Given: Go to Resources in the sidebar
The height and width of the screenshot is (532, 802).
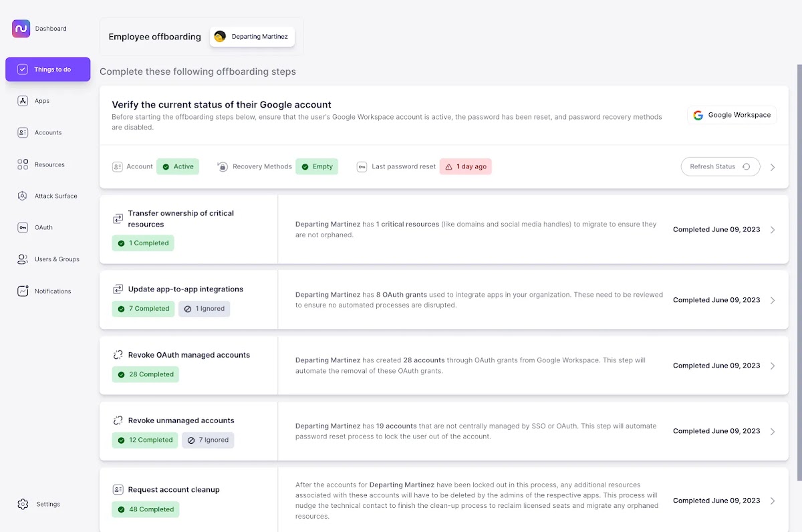Looking at the screenshot, I should pyautogui.click(x=49, y=164).
